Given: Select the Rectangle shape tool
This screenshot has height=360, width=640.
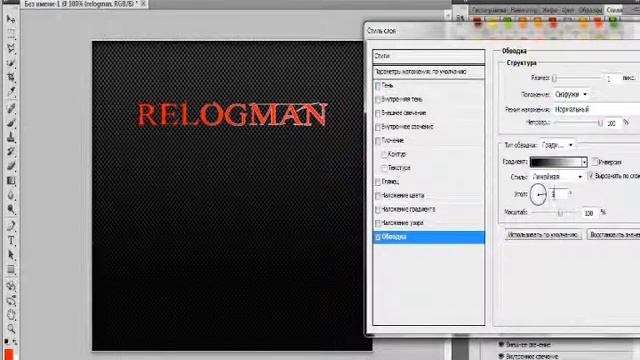Looking at the screenshot, I should tap(11, 269).
